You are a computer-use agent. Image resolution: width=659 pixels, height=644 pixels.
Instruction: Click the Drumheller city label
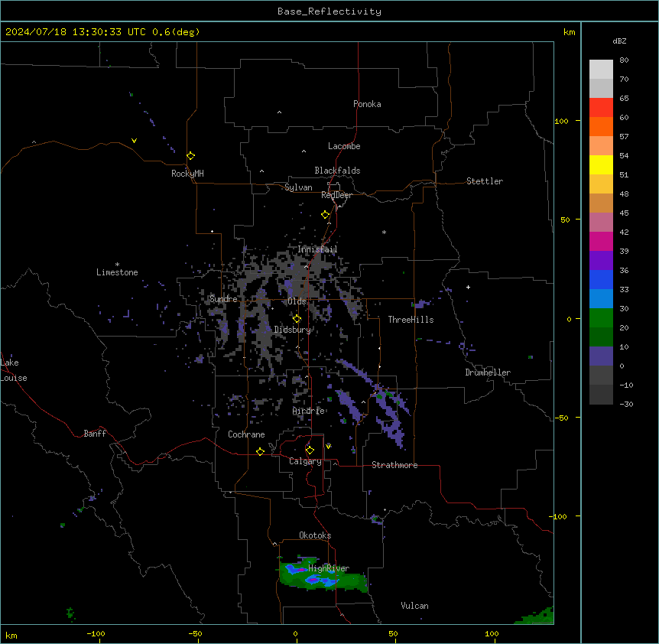[488, 372]
